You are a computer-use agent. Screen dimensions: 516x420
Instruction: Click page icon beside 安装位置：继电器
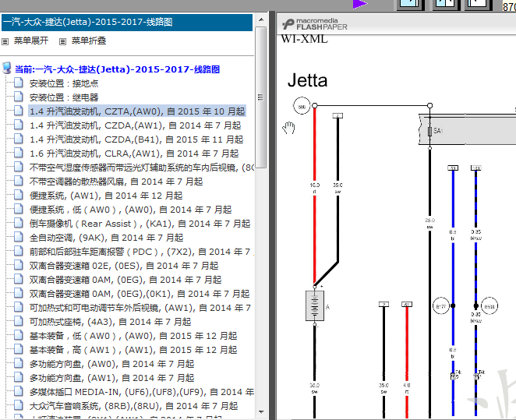[19, 97]
